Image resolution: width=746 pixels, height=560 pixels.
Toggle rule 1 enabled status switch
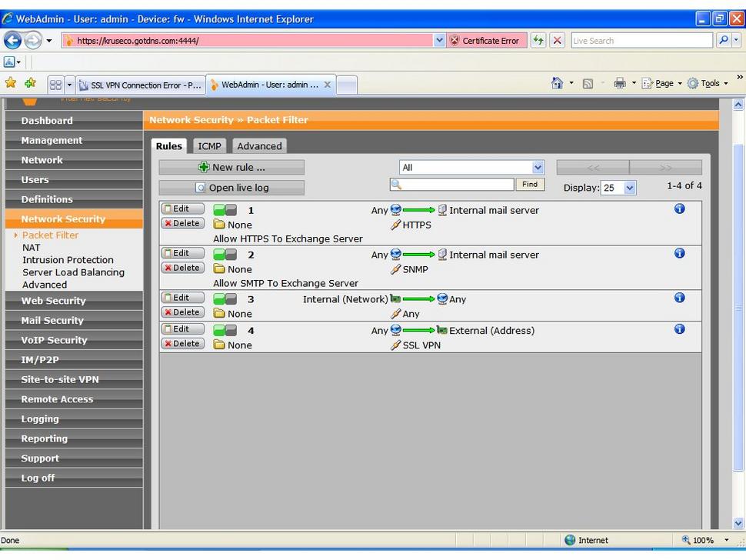click(x=225, y=210)
